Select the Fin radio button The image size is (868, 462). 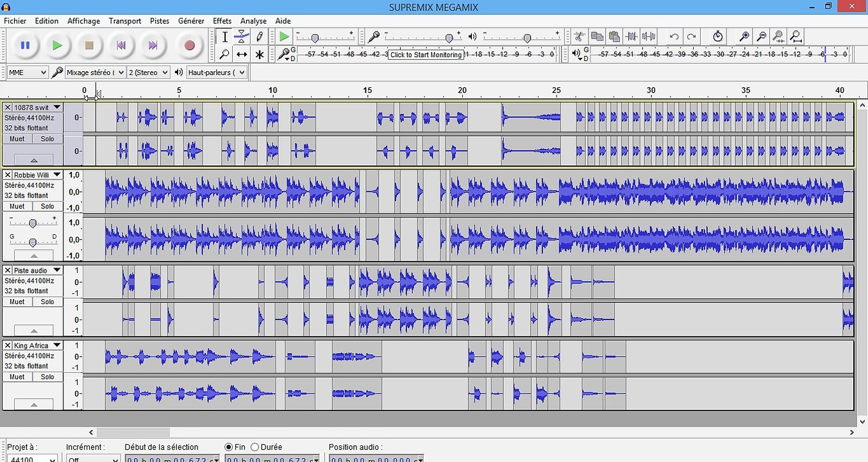click(229, 447)
